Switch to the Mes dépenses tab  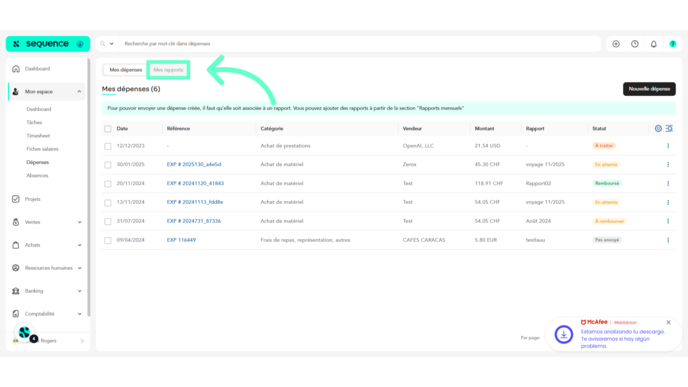125,70
